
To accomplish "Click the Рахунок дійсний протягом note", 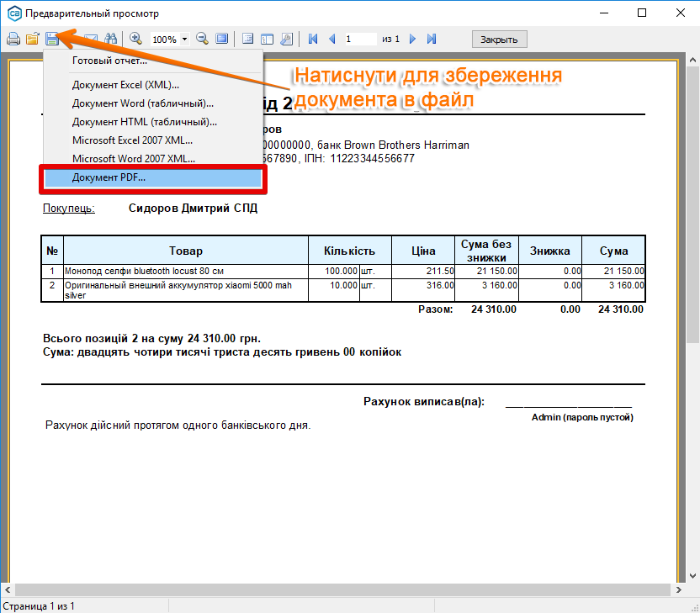I will coord(178,425).
